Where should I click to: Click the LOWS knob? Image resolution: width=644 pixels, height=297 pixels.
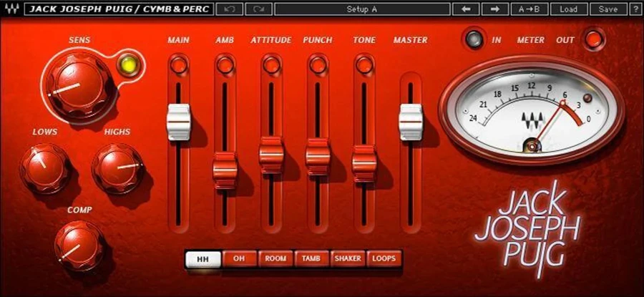click(x=44, y=167)
